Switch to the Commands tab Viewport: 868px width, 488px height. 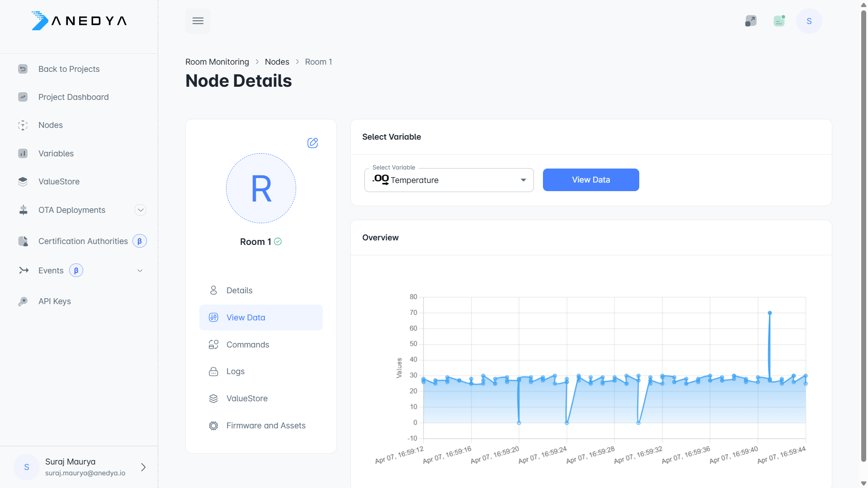pyautogui.click(x=248, y=345)
